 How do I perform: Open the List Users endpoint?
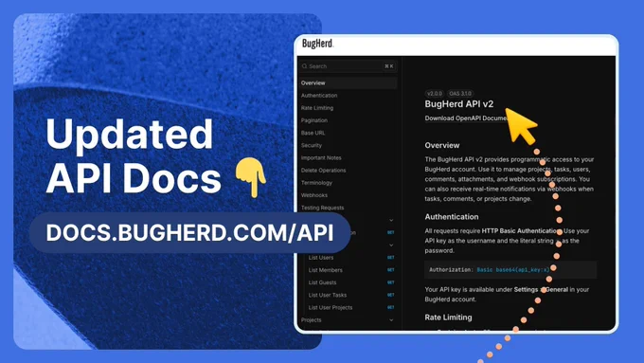pos(321,258)
